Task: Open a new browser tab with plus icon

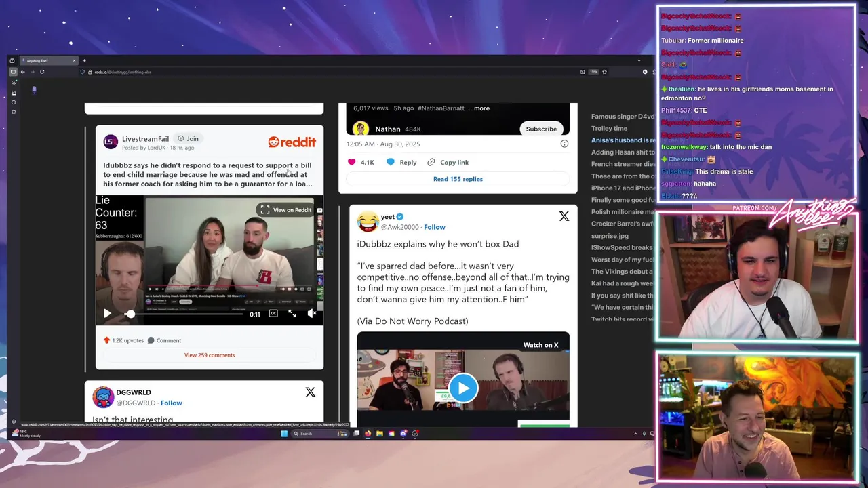Action: point(84,60)
